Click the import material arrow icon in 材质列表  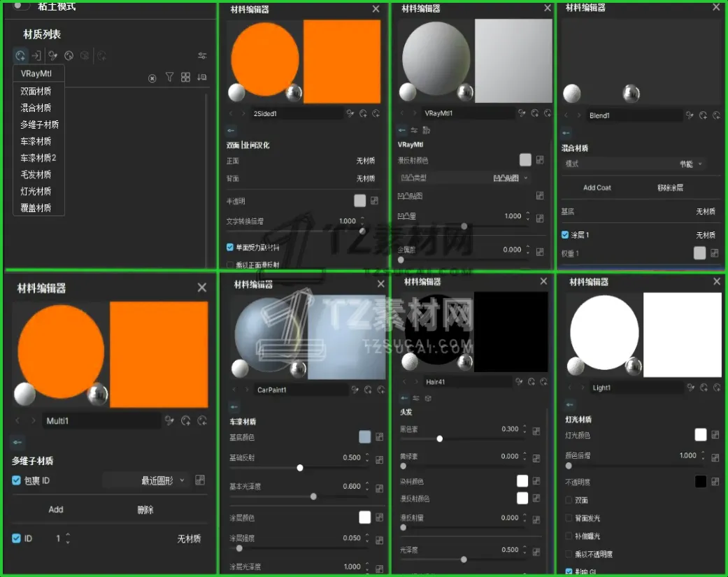tap(36, 56)
